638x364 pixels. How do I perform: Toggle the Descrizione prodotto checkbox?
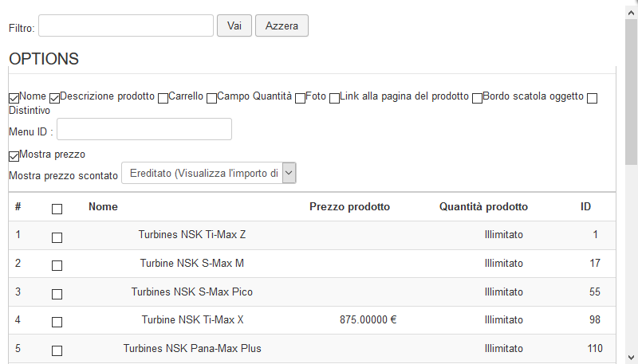[55, 98]
